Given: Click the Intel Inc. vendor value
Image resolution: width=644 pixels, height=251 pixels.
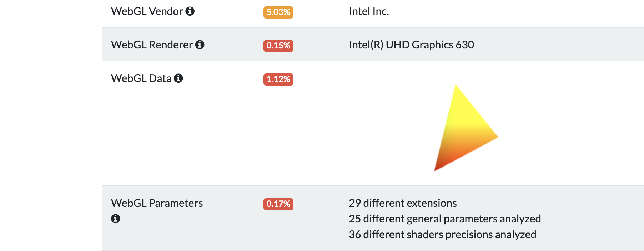Looking at the screenshot, I should [x=369, y=11].
